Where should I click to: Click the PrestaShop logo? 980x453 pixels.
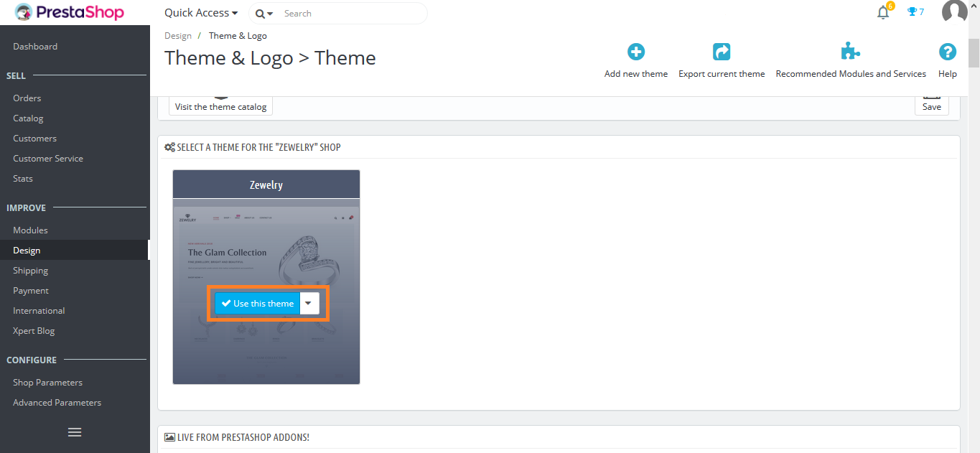tap(69, 12)
